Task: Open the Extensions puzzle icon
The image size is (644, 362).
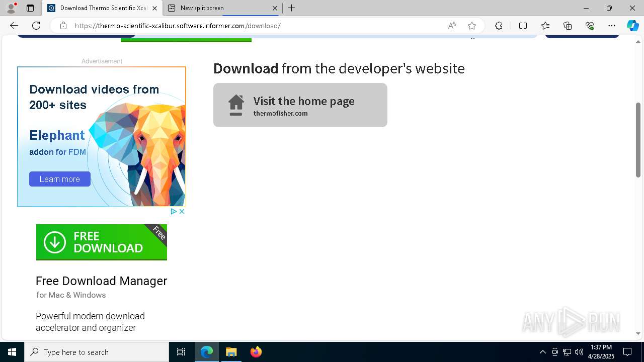Action: (x=499, y=26)
